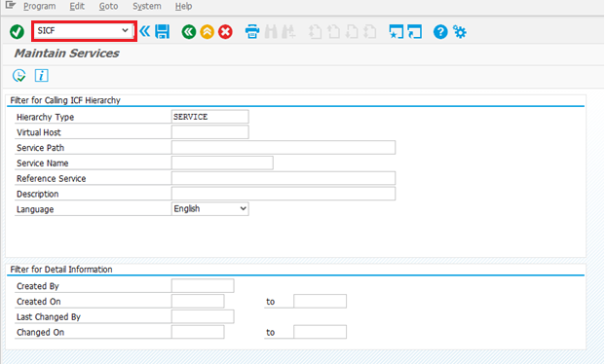
Task: Click the green Back arrow icon
Action: pos(189,32)
